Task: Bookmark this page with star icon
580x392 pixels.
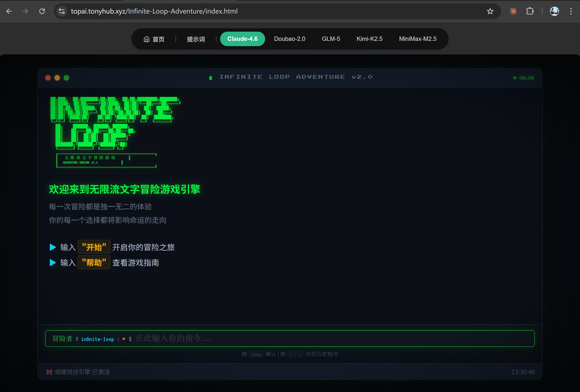Action: [x=490, y=11]
